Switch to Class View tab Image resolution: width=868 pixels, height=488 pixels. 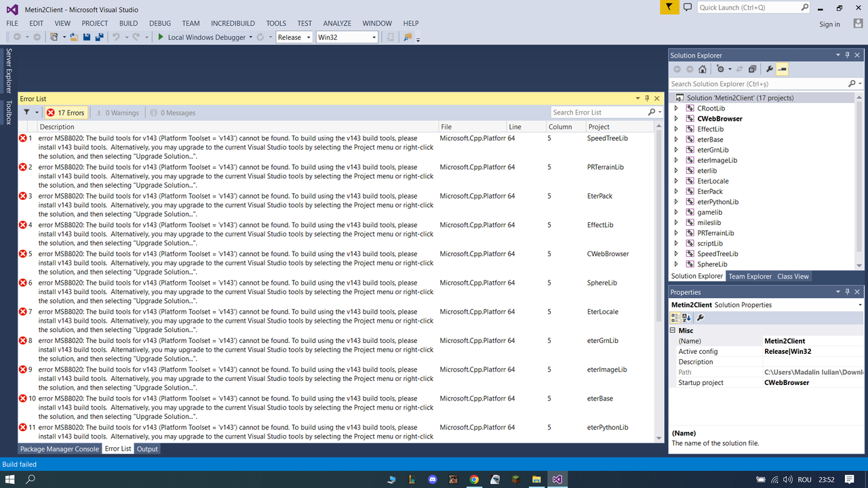(793, 277)
